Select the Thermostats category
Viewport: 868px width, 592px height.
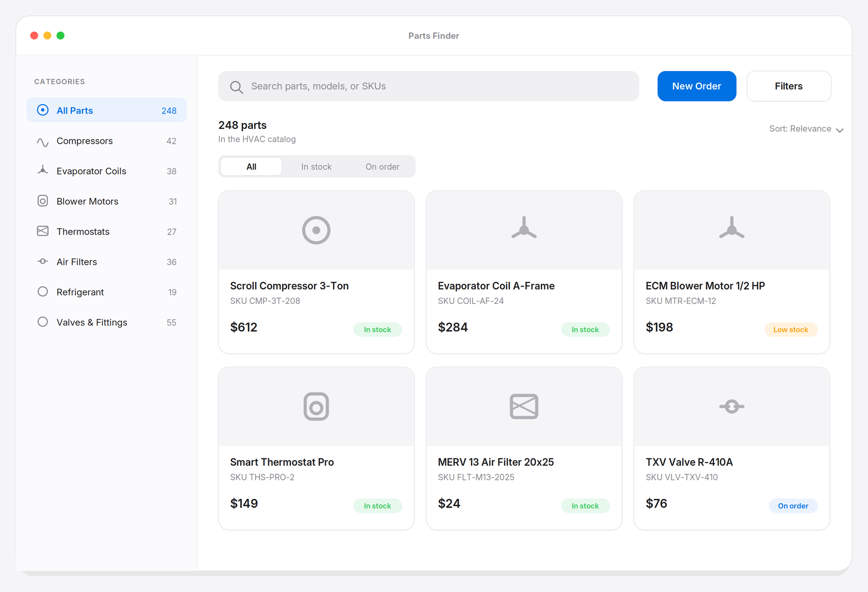tap(107, 232)
